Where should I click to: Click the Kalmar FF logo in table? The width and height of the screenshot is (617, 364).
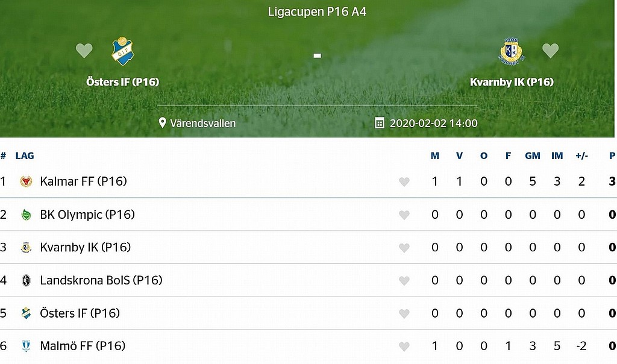(x=26, y=181)
